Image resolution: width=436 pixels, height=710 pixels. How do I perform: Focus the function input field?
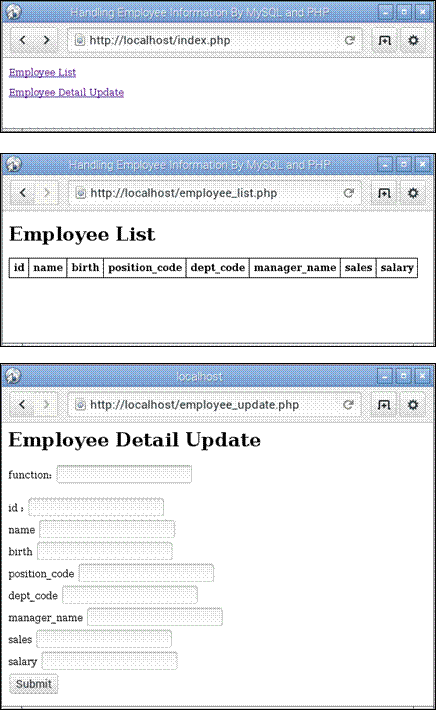(x=124, y=474)
